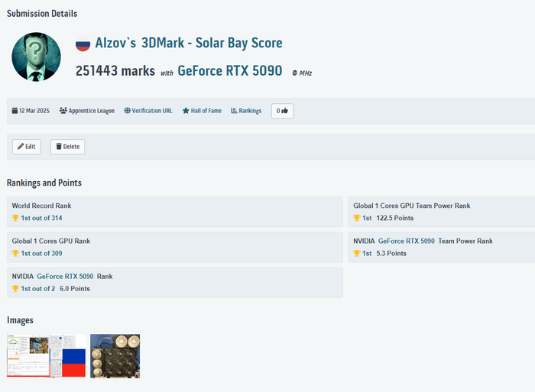This screenshot has height=392, width=535.
Task: Click the thumbs-up like button
Action: (x=282, y=111)
